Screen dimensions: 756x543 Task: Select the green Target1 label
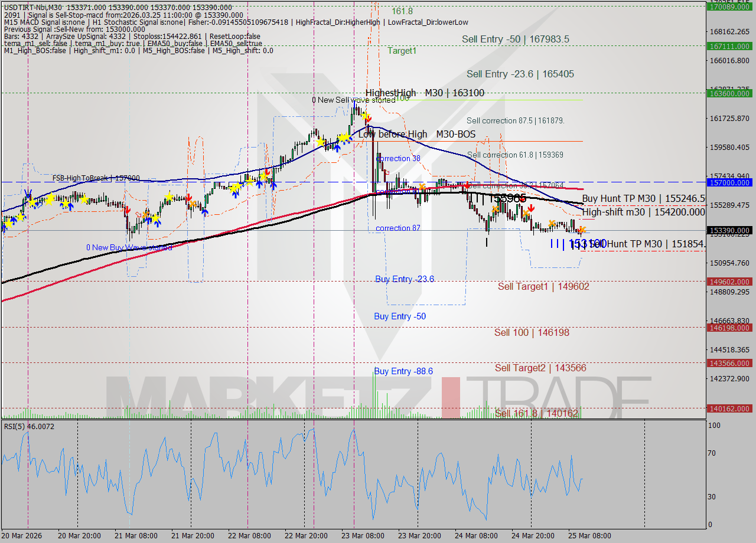pos(402,51)
